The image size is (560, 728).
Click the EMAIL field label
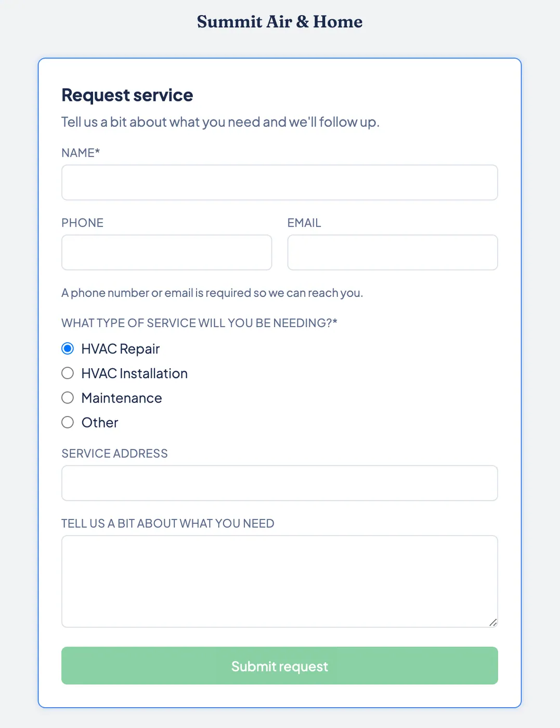coord(304,223)
